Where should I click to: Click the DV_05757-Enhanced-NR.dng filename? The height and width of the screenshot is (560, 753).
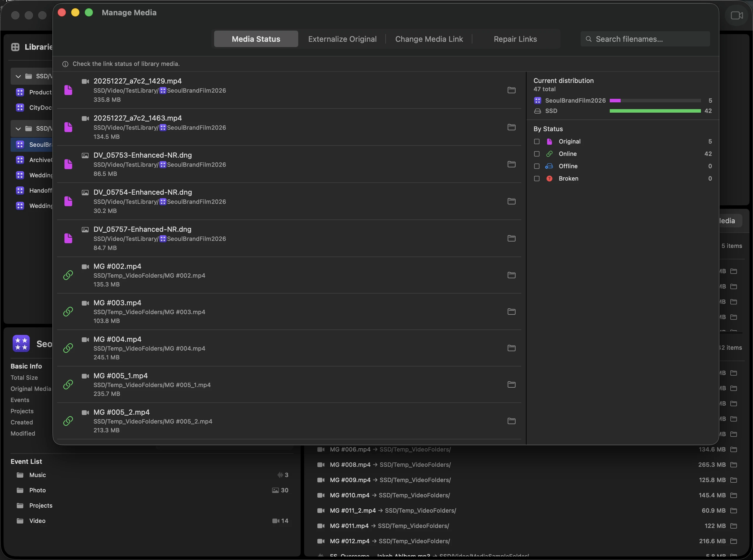point(142,229)
